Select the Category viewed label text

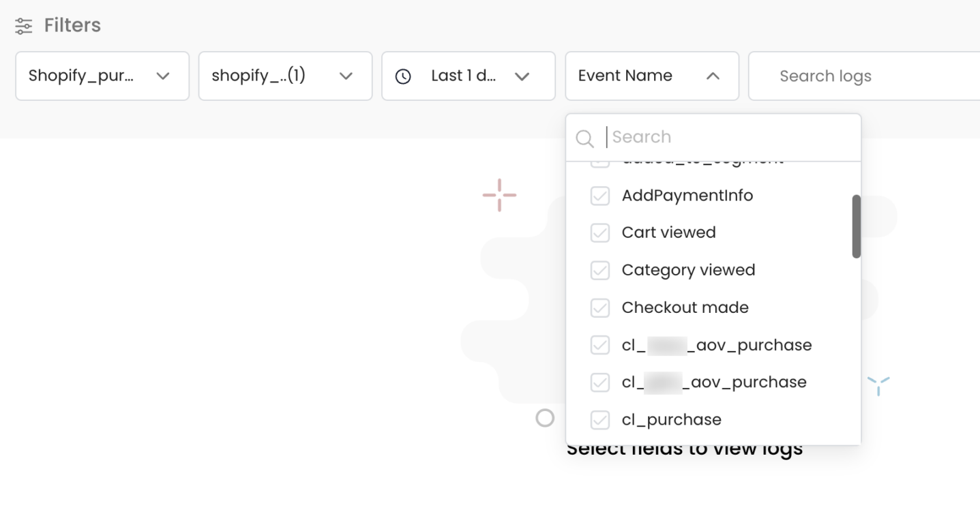pos(689,270)
